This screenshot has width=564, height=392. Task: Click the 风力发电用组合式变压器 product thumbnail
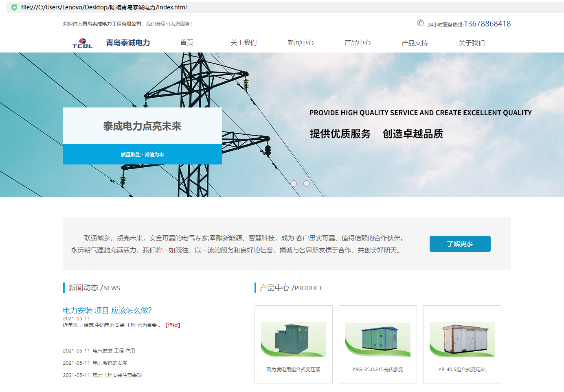click(294, 339)
